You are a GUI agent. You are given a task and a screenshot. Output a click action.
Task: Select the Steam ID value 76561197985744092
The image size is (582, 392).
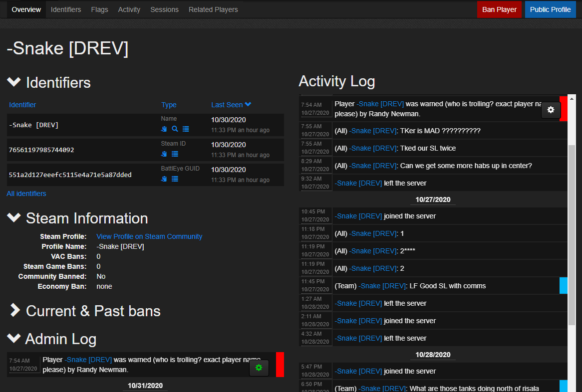[x=41, y=150]
